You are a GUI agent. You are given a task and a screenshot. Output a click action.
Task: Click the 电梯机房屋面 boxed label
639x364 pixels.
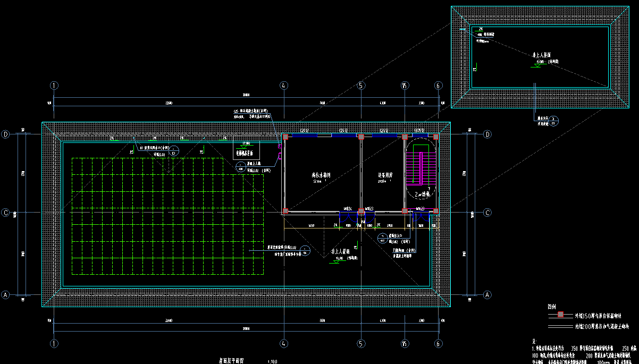coord(246,153)
